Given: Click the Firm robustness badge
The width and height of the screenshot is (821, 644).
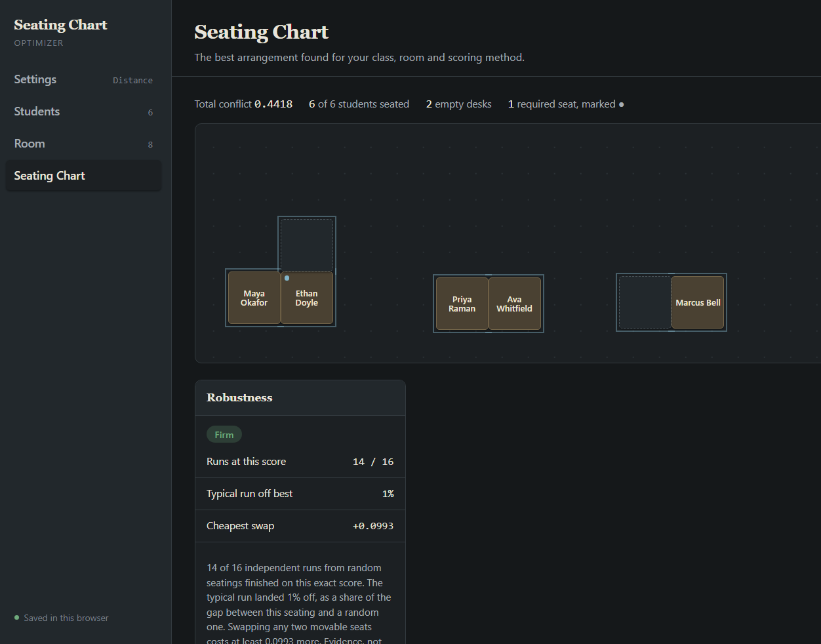Looking at the screenshot, I should tap(224, 435).
